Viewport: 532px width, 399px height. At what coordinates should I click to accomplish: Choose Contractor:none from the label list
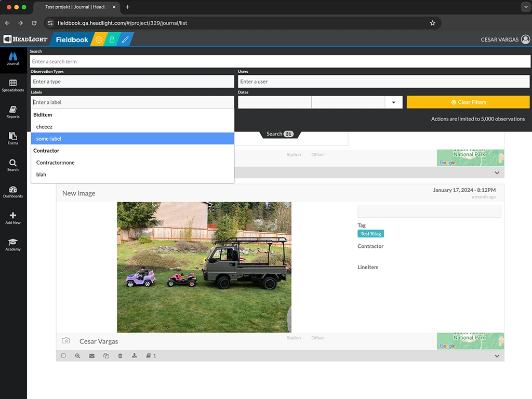click(x=132, y=163)
